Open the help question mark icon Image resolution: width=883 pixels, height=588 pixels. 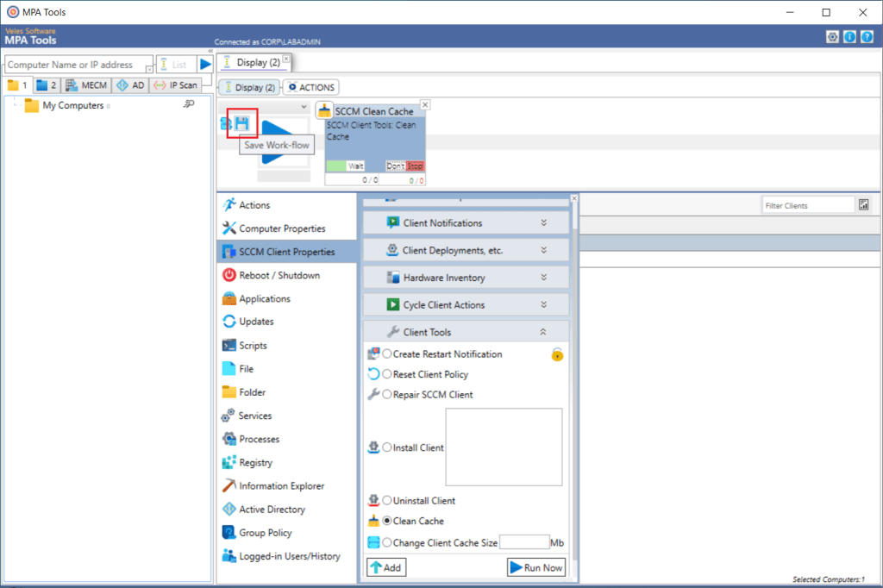pos(867,37)
